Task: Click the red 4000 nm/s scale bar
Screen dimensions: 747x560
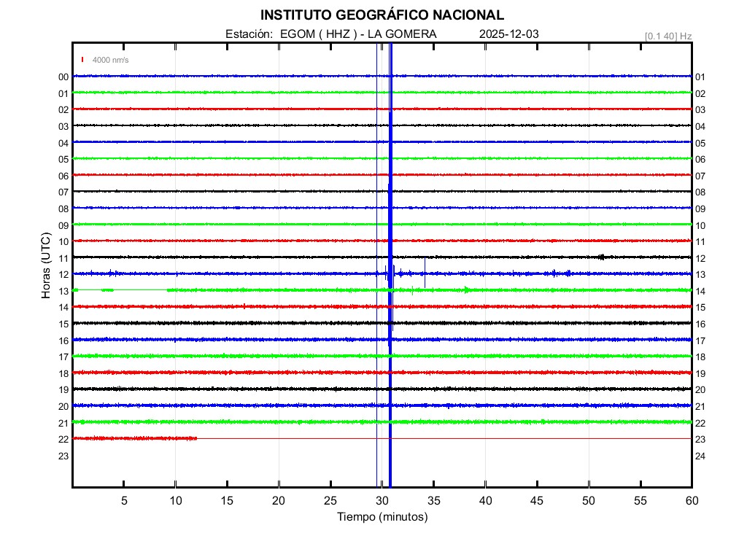Action: click(83, 60)
